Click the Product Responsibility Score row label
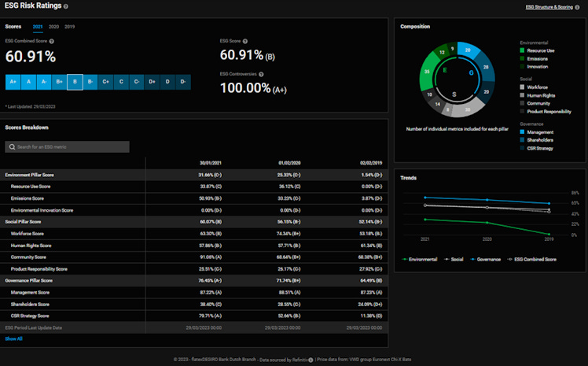The image size is (588, 366). pos(39,269)
